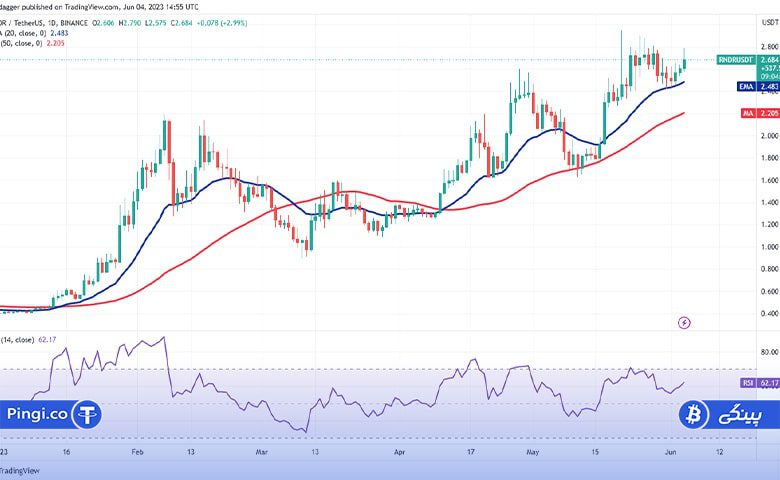Screen dimensions: 780x480
Task: Click the 17 date label on time axis
Action: tap(471, 452)
